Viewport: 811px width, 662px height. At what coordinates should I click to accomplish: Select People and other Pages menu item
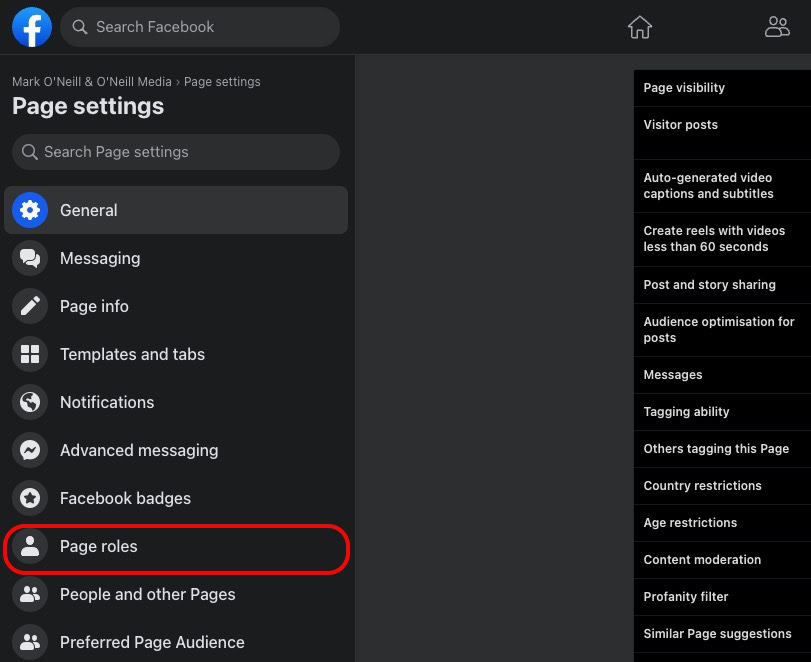[147, 595]
